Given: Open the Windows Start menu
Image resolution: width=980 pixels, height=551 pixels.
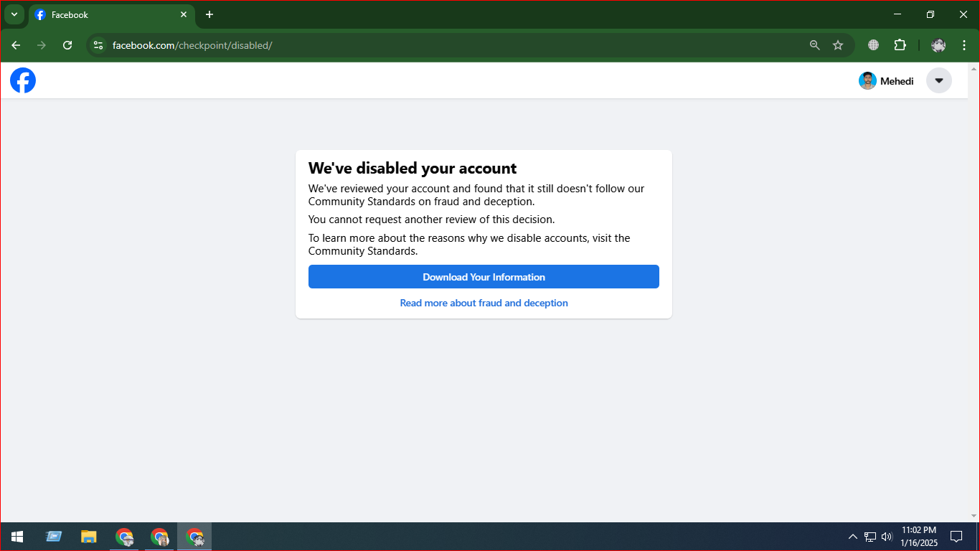Looking at the screenshot, I should (x=17, y=537).
